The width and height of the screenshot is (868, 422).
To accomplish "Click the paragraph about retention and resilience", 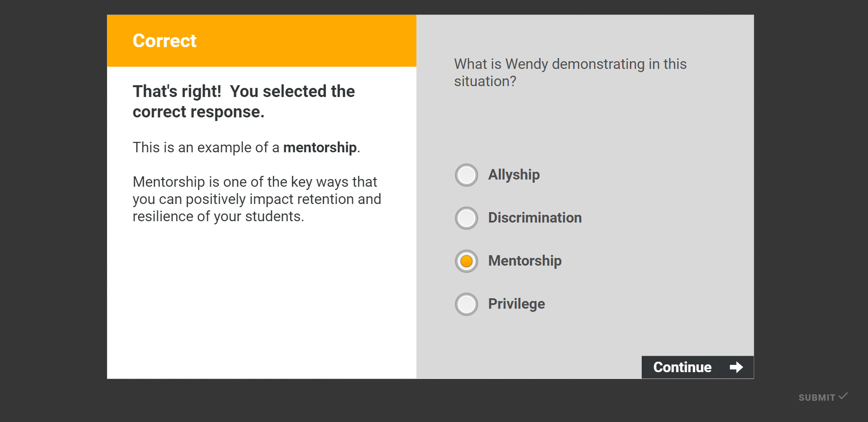I will click(x=257, y=199).
